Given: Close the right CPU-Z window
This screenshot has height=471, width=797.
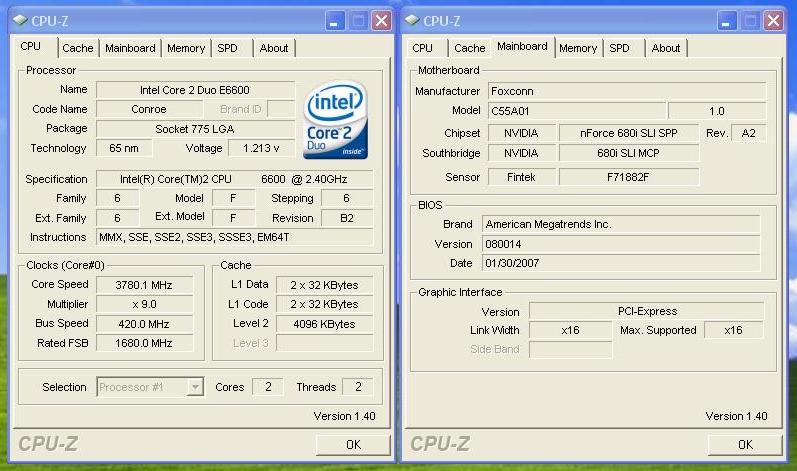Looking at the screenshot, I should pos(773,21).
